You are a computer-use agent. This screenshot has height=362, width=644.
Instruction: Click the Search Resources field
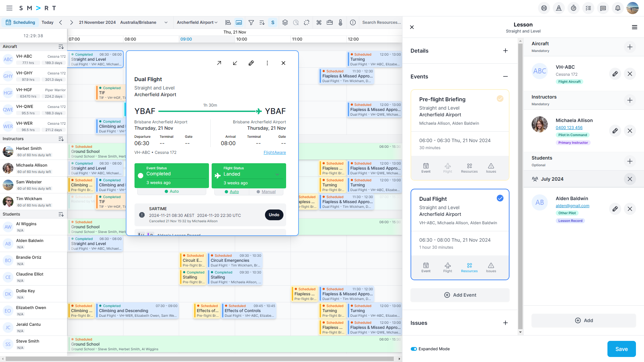pos(381,22)
